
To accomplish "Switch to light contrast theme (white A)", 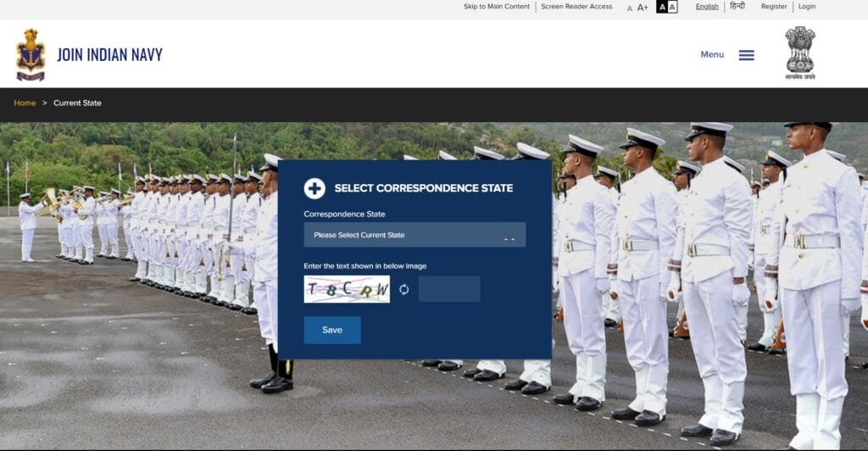I will click(672, 7).
